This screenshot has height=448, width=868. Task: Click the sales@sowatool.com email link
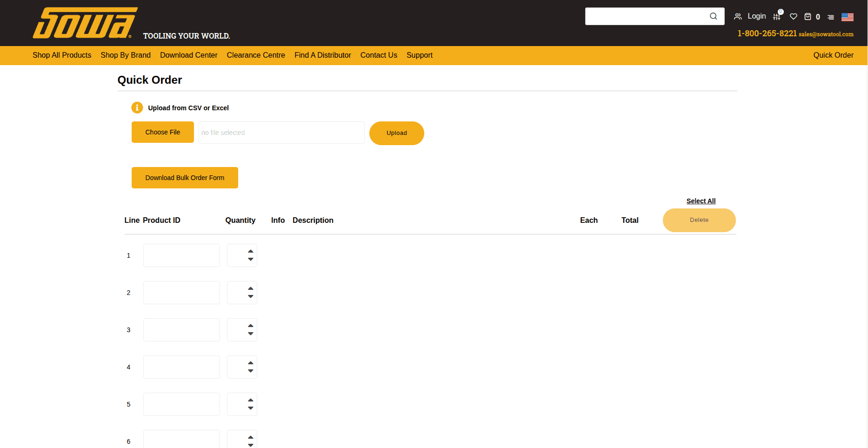(x=826, y=34)
